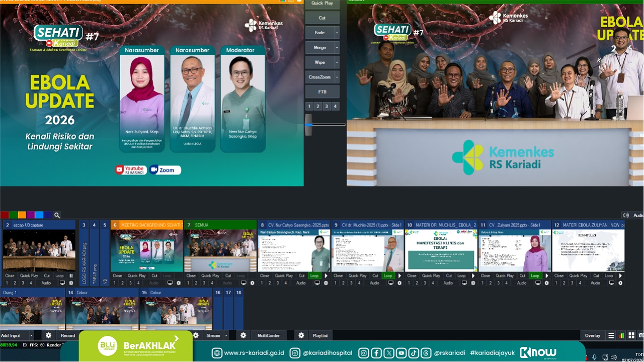The width and height of the screenshot is (644, 362).
Task: Select the TABLE.png input 4 strip
Action: point(94,253)
